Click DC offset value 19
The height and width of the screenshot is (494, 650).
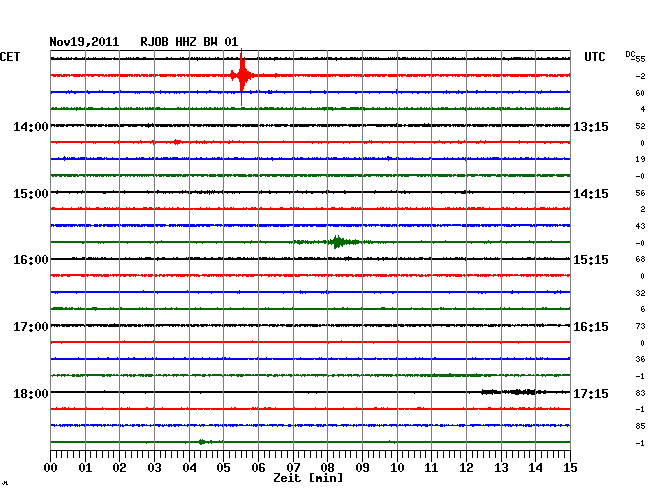(640, 159)
